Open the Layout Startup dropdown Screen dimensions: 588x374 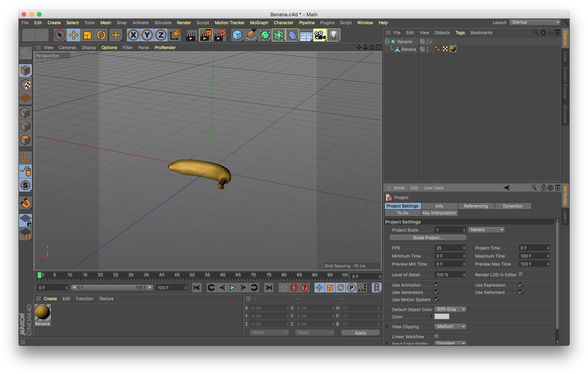pos(535,22)
